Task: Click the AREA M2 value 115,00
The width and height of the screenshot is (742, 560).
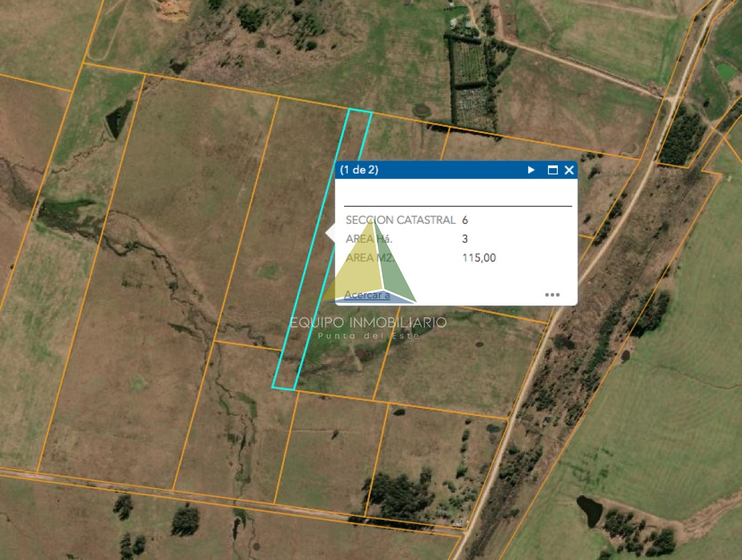Action: click(479, 258)
